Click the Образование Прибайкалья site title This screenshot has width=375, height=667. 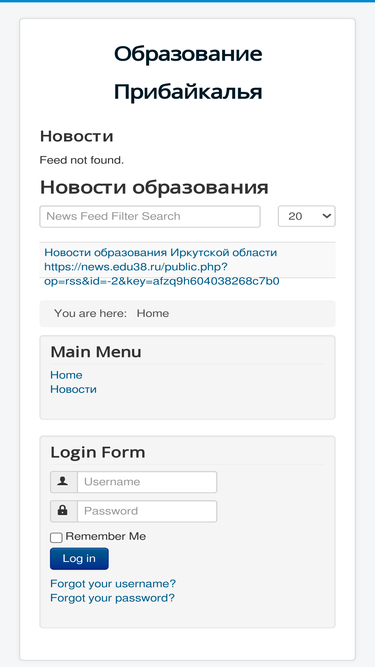(x=188, y=73)
